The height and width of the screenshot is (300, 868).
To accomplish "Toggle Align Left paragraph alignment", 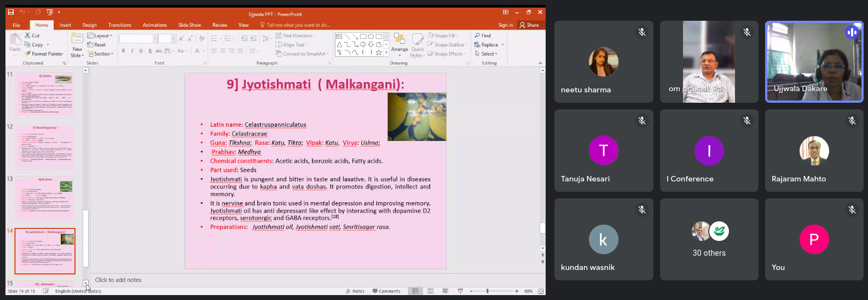I will (214, 51).
